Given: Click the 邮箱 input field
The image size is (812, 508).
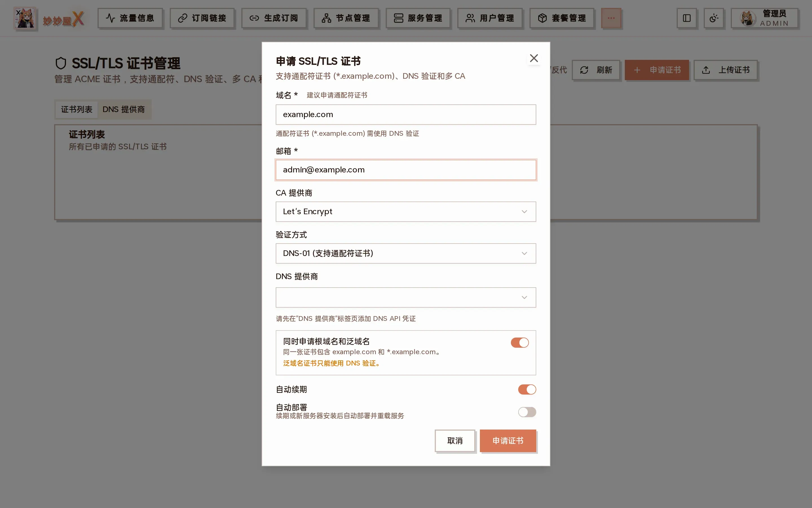Looking at the screenshot, I should coord(406,170).
